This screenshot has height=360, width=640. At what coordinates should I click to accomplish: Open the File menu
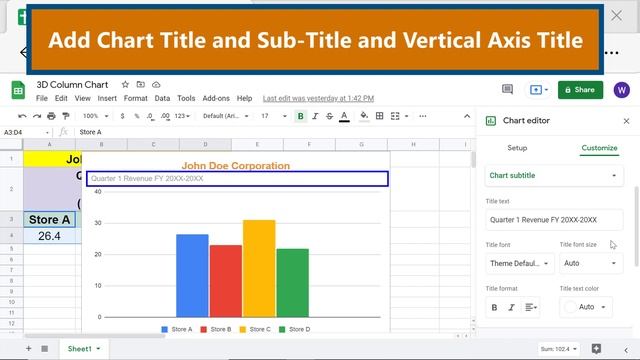42,98
